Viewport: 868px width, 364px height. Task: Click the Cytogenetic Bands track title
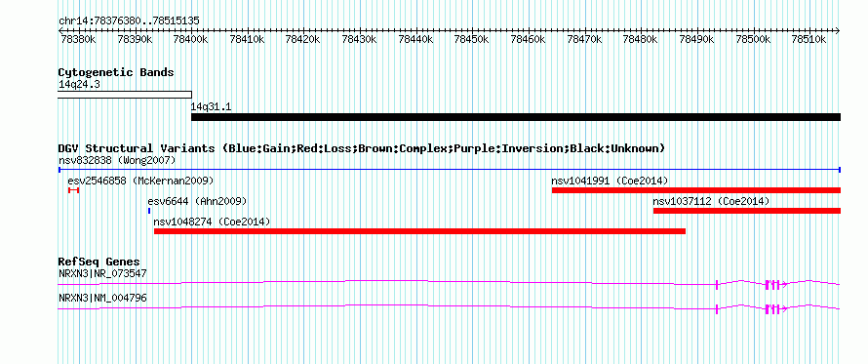(x=116, y=72)
